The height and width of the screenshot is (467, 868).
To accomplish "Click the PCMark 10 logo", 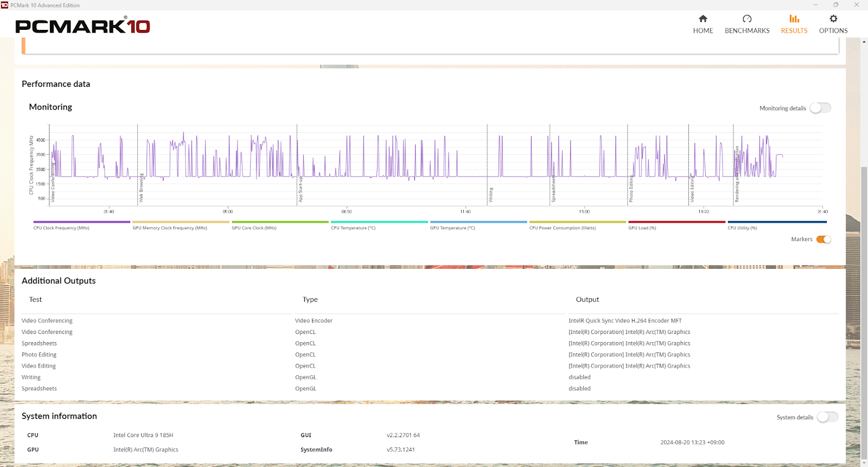I will [82, 25].
